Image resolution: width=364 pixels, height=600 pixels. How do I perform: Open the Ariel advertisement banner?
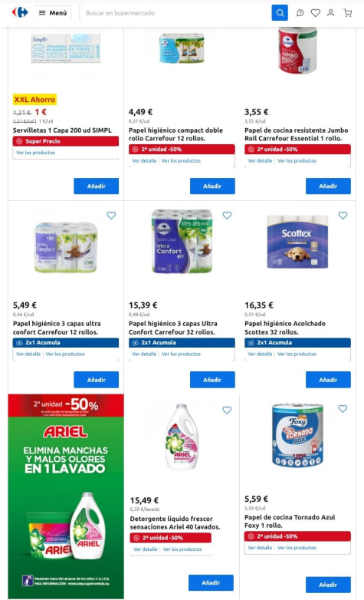tap(66, 496)
